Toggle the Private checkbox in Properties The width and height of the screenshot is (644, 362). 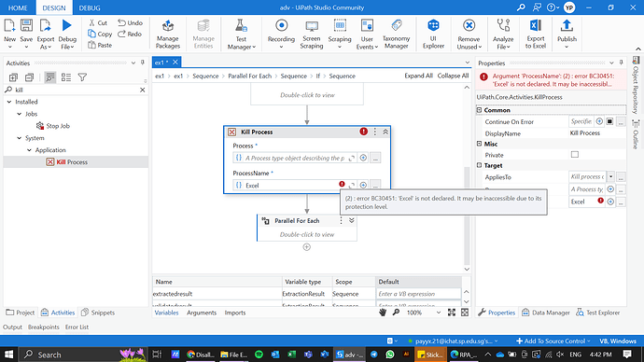pos(575,154)
